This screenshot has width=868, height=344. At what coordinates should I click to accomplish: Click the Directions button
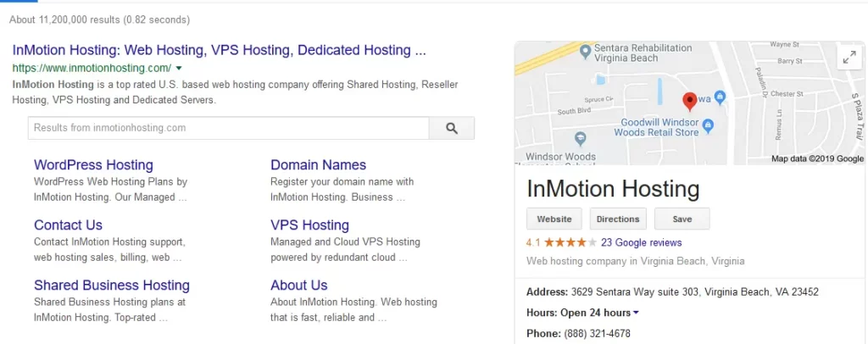(x=618, y=219)
